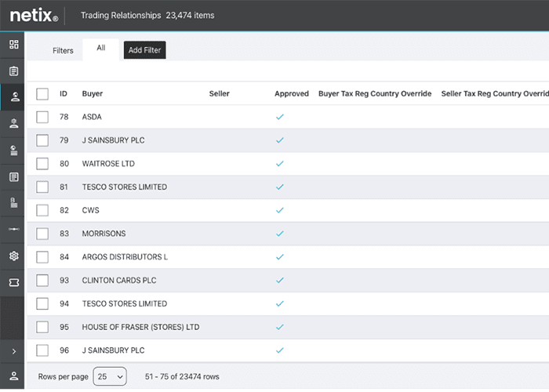Check the MORRISONS row checkbox
This screenshot has height=392, width=549.
coord(42,234)
